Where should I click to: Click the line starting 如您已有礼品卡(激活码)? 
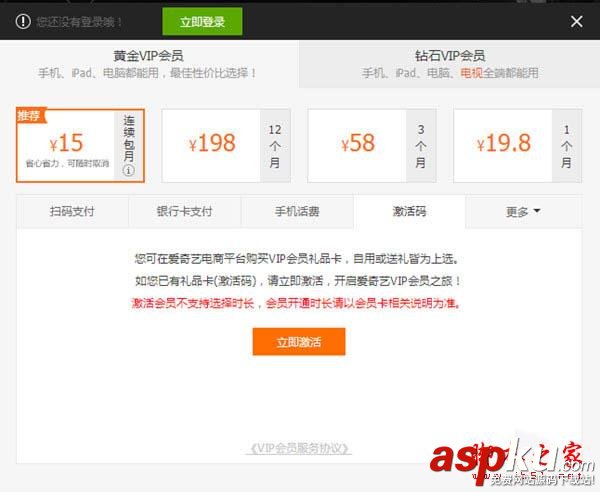point(298,281)
